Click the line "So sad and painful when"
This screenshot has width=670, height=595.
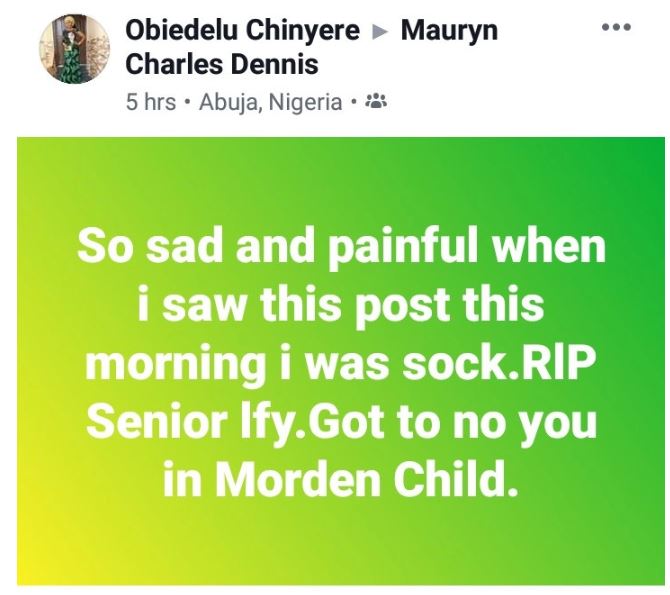pyautogui.click(x=341, y=246)
